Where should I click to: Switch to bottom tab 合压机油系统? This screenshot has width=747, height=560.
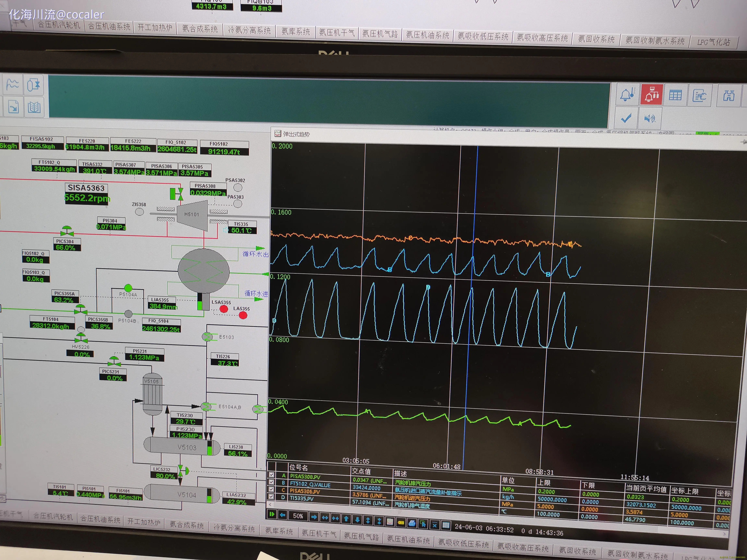coord(100,519)
